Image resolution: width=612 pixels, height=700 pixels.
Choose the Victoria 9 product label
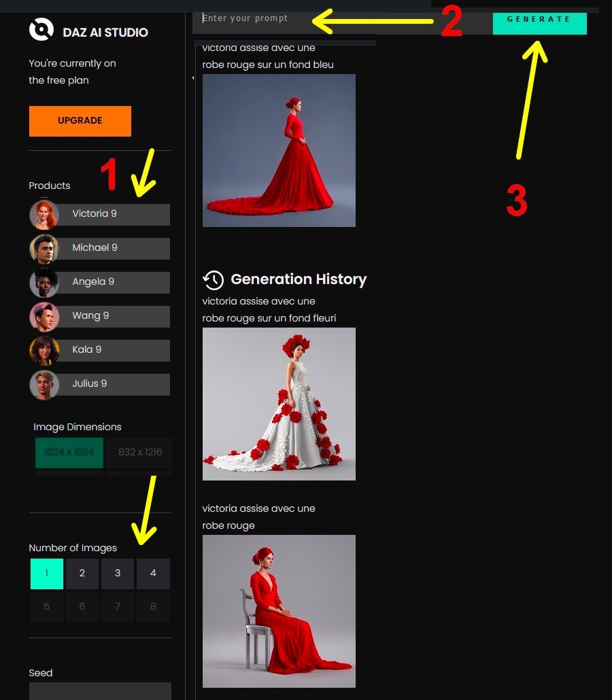coord(95,213)
